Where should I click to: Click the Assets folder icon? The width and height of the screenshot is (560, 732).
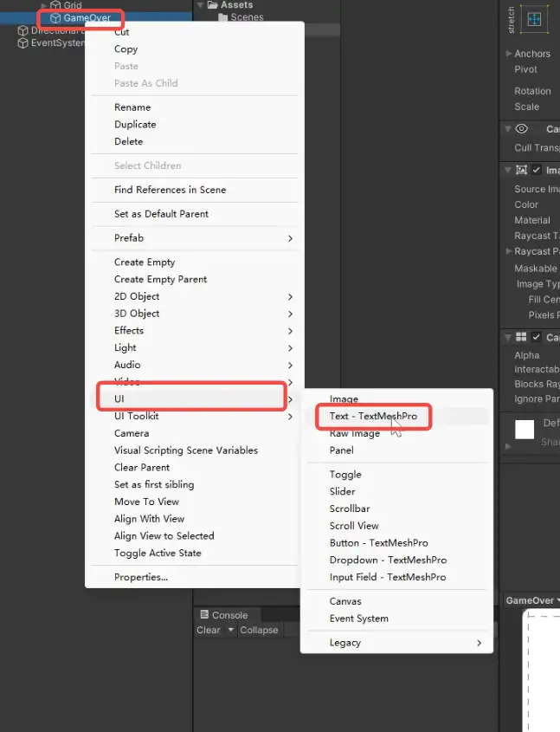point(213,4)
